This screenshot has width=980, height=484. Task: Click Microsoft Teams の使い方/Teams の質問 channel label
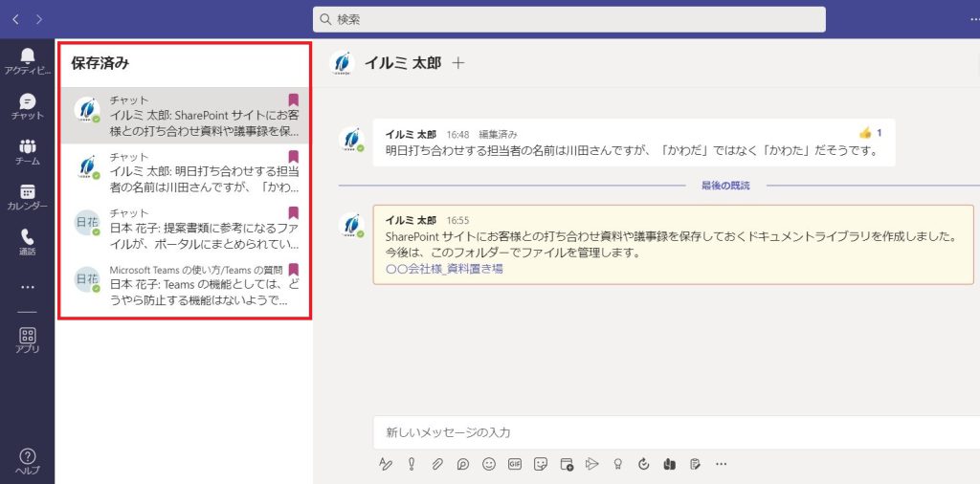tap(196, 270)
